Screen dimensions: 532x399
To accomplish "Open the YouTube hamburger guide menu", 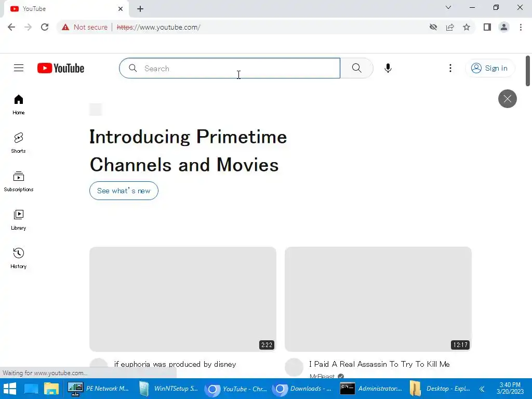I will (19, 68).
